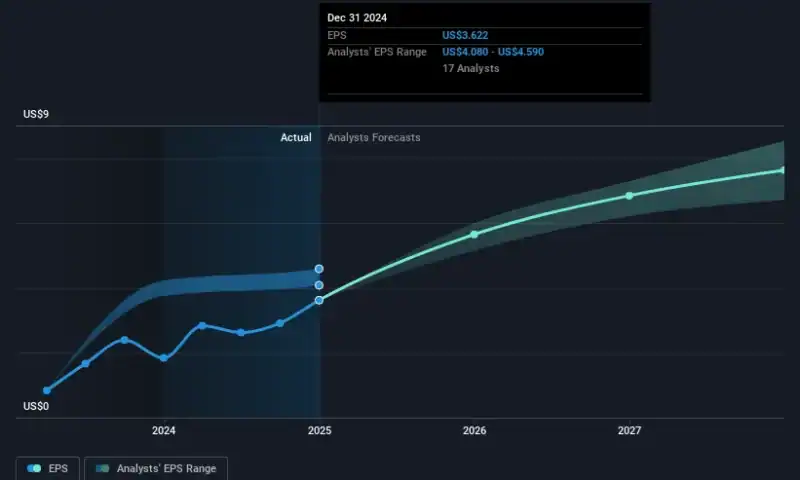This screenshot has height=480, width=800.
Task: Click the forecast data point at 2026
Action: pos(474,234)
